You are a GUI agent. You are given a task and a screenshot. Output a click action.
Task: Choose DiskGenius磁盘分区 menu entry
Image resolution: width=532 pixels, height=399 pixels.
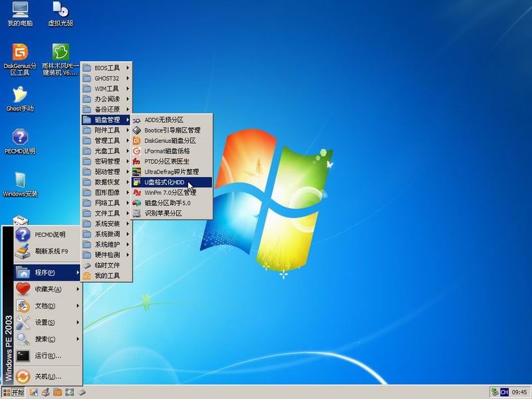point(172,140)
